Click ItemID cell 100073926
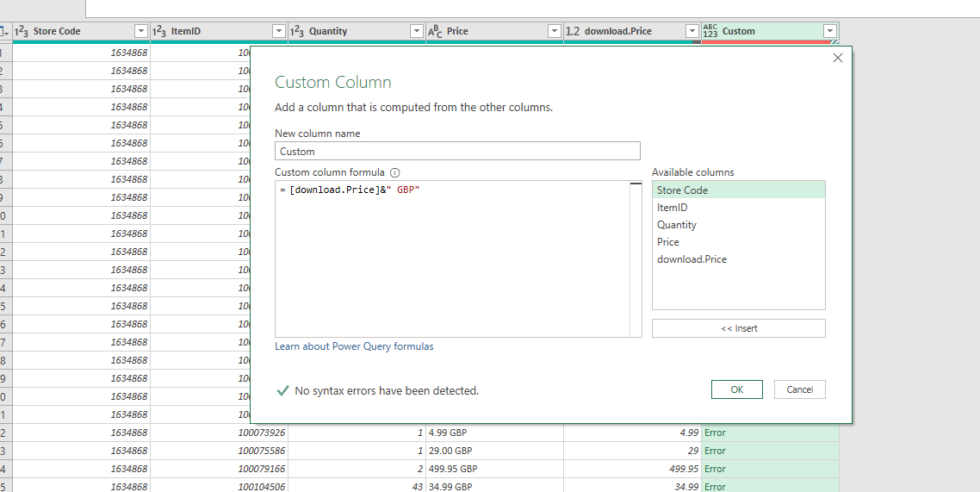980x492 pixels. 219,433
